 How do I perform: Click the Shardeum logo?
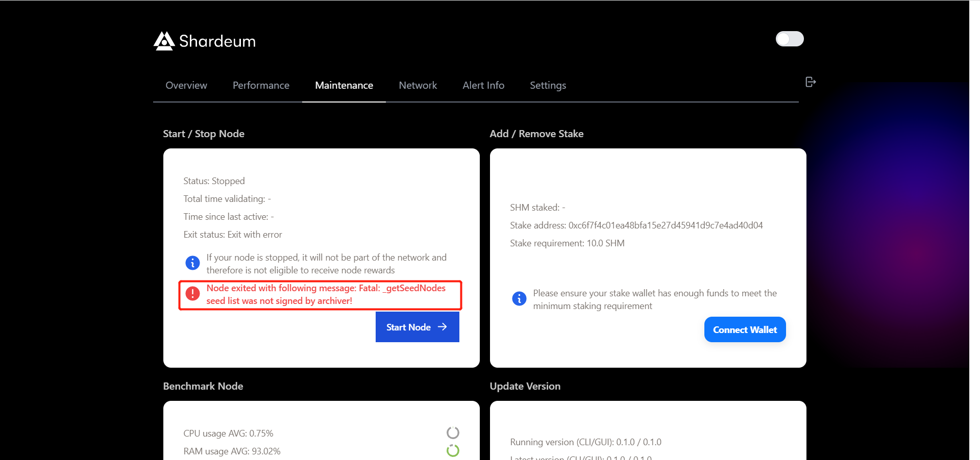click(163, 41)
